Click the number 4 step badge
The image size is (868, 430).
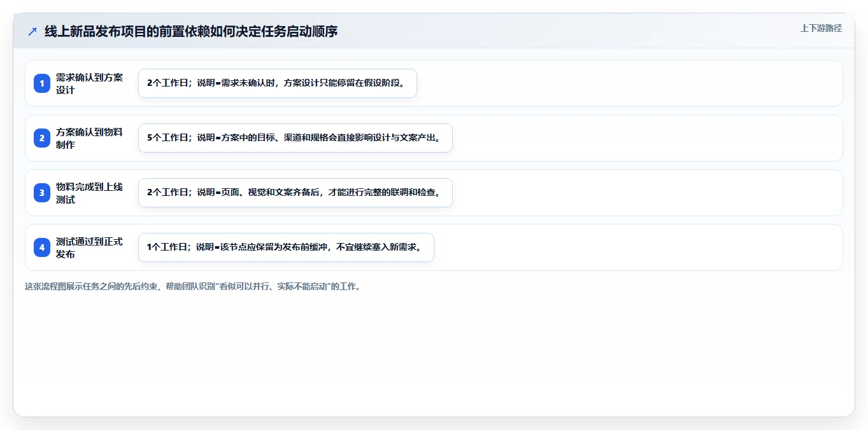pos(42,247)
